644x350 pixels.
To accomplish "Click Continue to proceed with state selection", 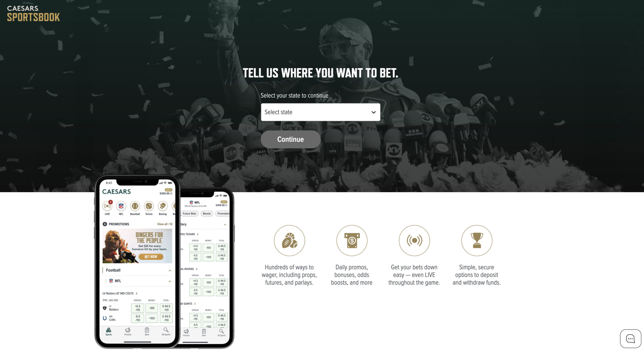I will point(290,139).
